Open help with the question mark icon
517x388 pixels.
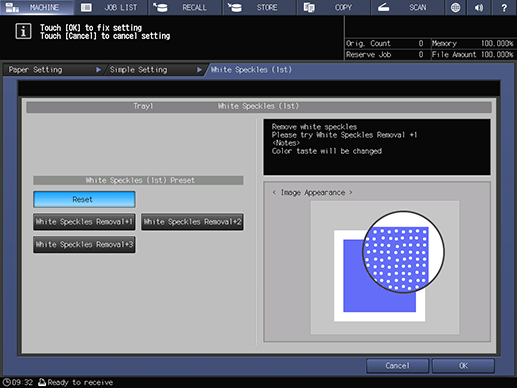tap(504, 7)
